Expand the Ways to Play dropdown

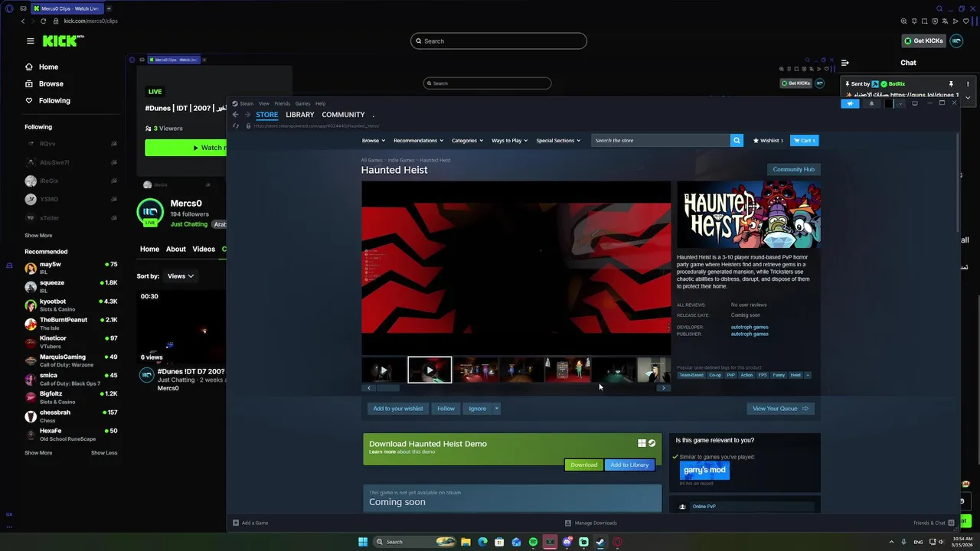tap(509, 141)
